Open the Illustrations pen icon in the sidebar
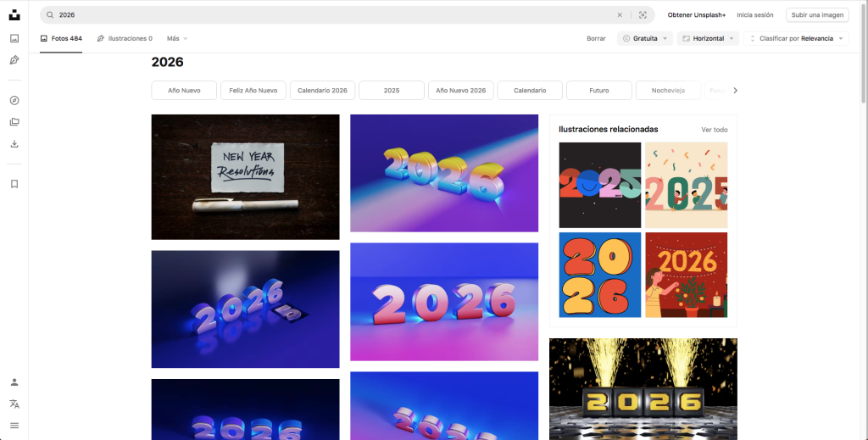The image size is (868, 440). tap(14, 60)
